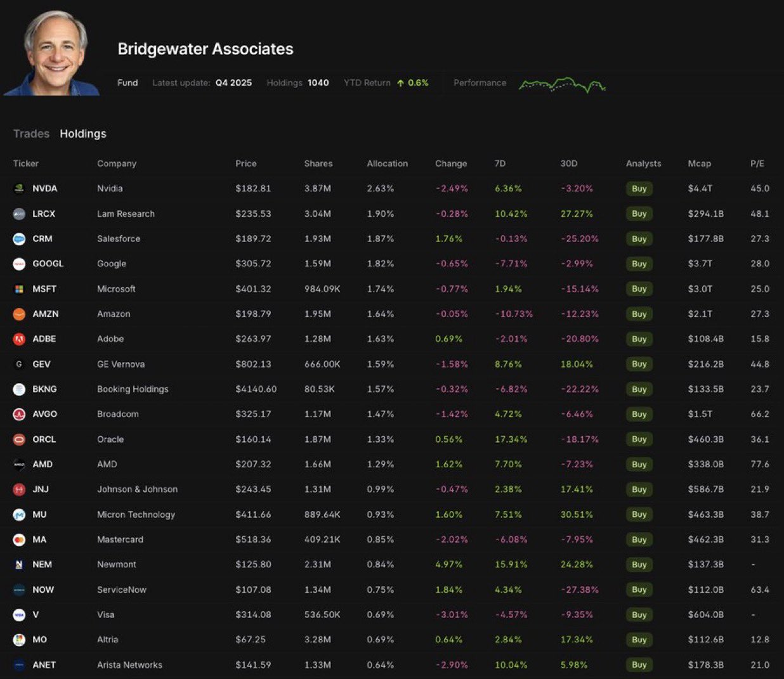The height and width of the screenshot is (679, 784).
Task: Click the Micron logo icon beside MU
Action: 19,515
